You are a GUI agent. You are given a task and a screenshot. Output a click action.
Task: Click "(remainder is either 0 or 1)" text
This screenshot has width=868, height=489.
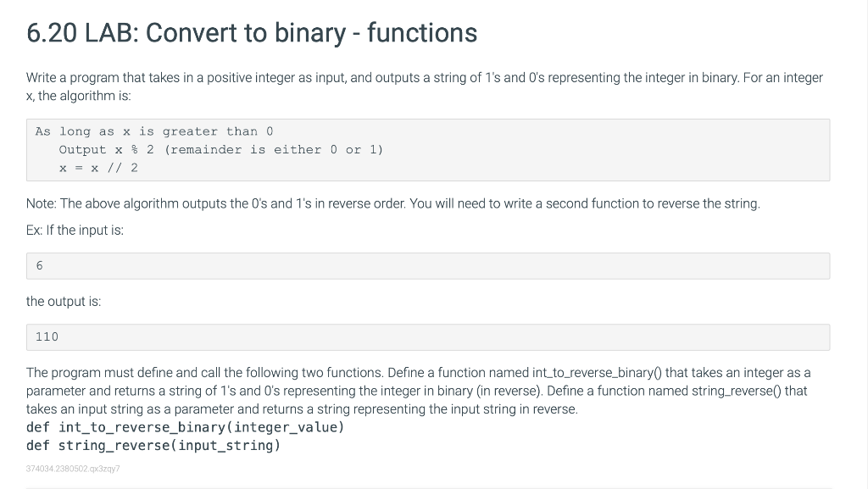pos(274,150)
